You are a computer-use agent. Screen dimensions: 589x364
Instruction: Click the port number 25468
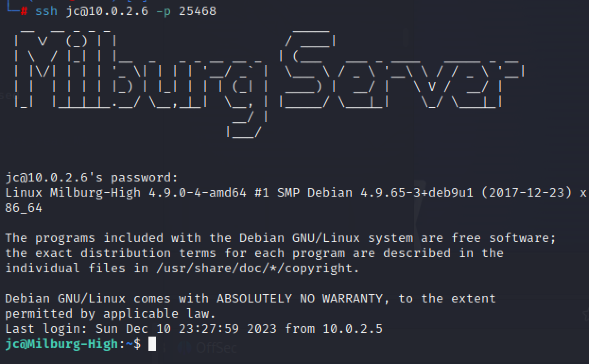197,11
